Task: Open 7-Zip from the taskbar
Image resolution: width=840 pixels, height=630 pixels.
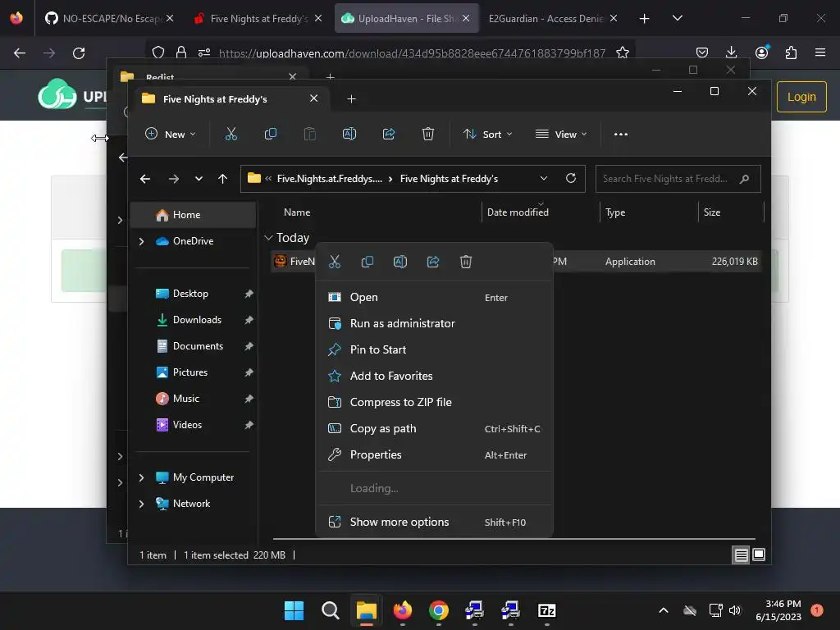Action: [x=546, y=610]
